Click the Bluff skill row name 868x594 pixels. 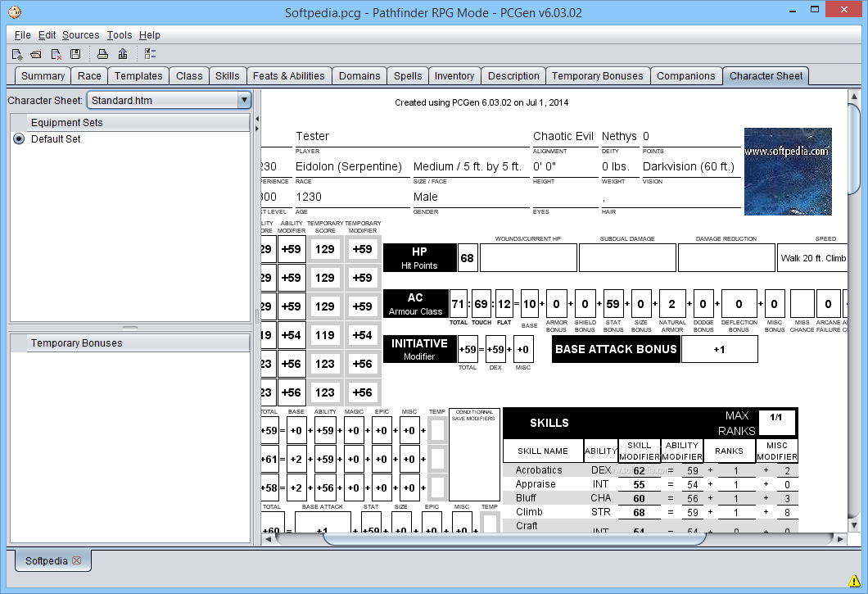click(526, 497)
